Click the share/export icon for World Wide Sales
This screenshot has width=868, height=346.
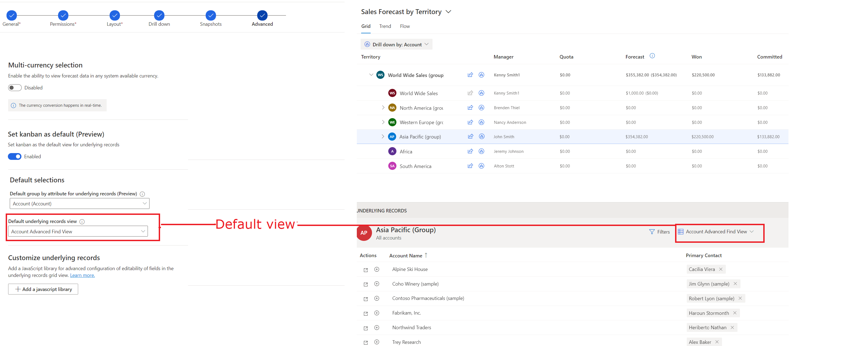[x=470, y=93]
